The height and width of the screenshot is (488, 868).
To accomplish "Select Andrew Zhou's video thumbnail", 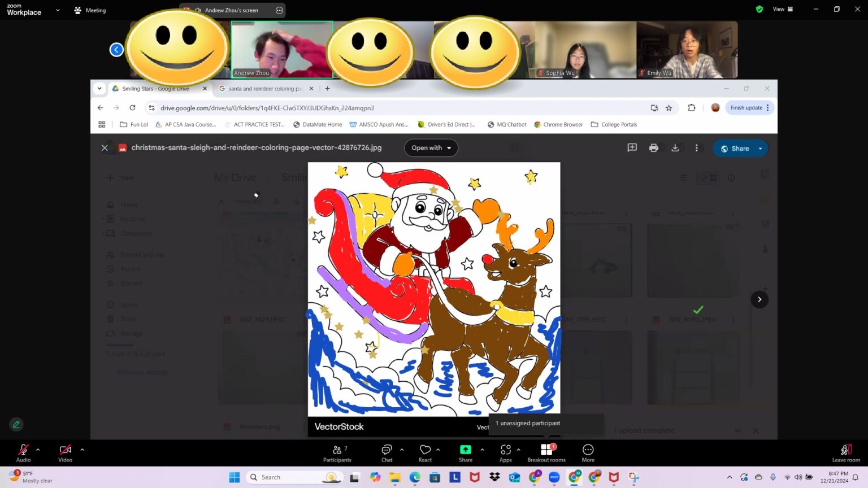I will click(x=282, y=50).
